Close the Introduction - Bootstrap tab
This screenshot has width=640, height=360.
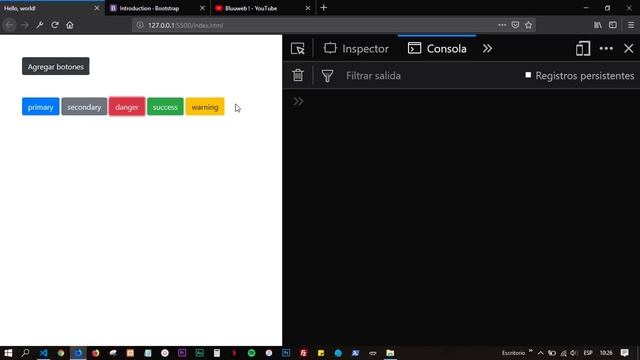202,8
